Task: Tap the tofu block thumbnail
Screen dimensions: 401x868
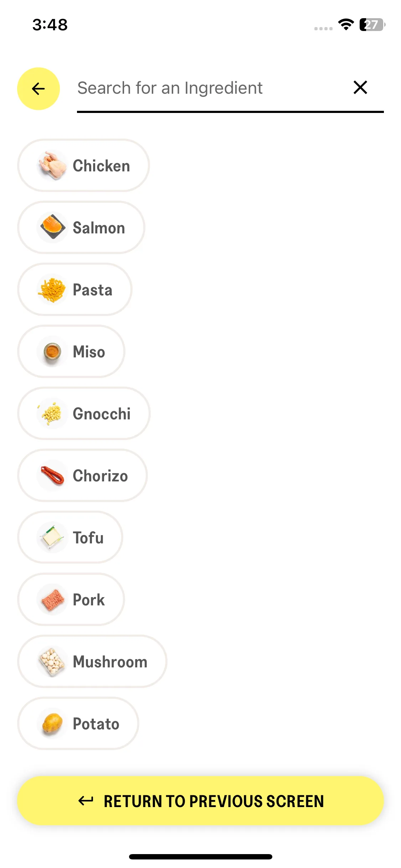Action: pyautogui.click(x=52, y=537)
